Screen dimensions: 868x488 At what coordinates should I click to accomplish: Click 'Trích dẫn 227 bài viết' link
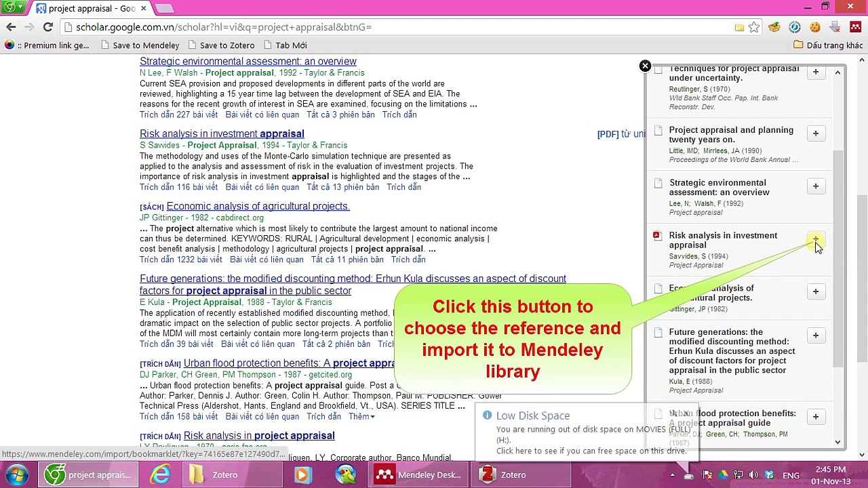click(178, 115)
